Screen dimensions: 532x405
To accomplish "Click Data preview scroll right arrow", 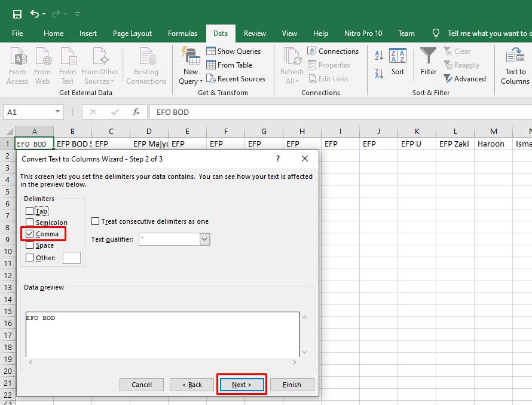I will click(294, 362).
